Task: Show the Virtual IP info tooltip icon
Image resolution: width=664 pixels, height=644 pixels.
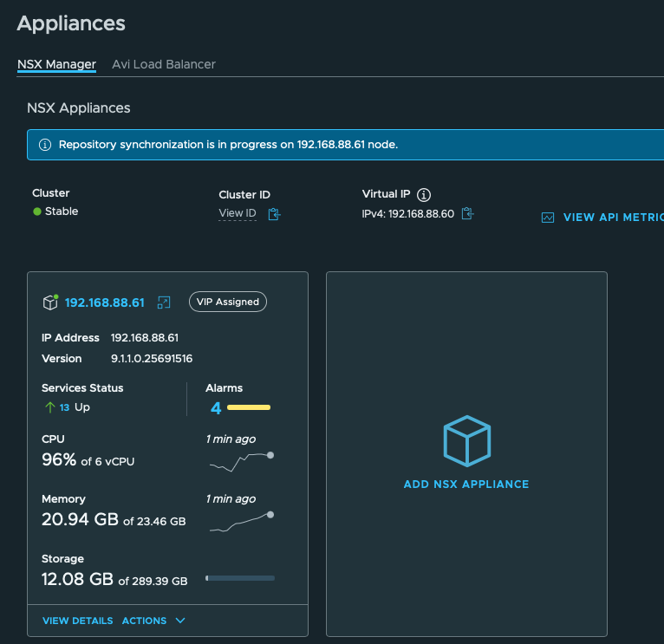Action: [x=424, y=195]
